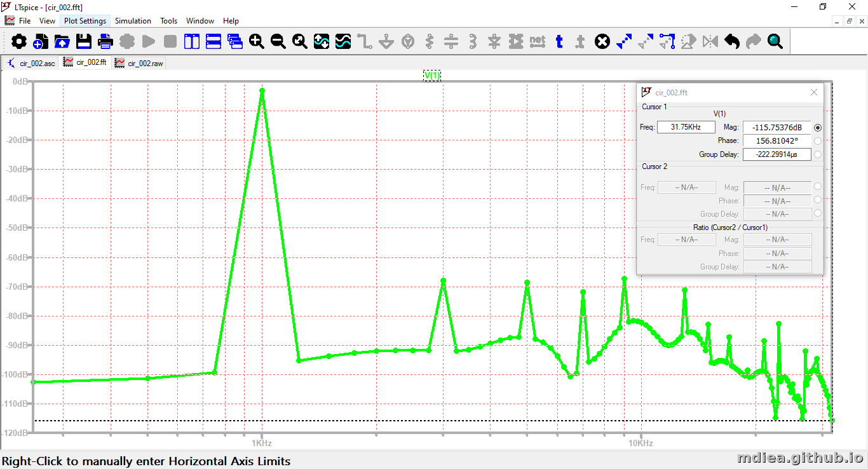Restore the inner document window
Viewport: 868px width, 469px height.
[x=850, y=21]
